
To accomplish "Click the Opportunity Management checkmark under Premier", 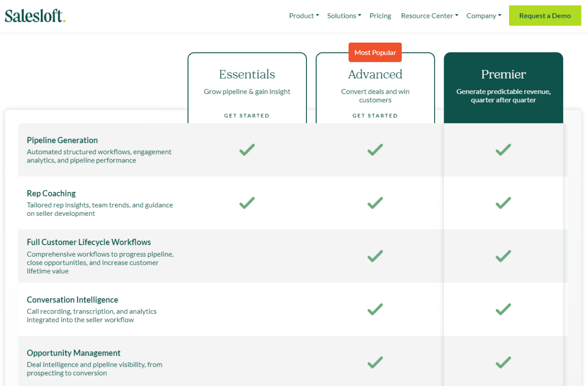I will [x=503, y=362].
